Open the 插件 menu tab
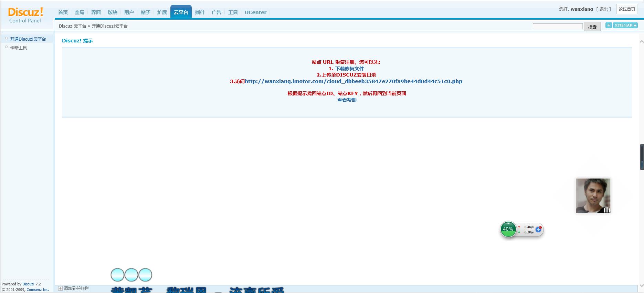The width and height of the screenshot is (644, 293). coord(200,12)
